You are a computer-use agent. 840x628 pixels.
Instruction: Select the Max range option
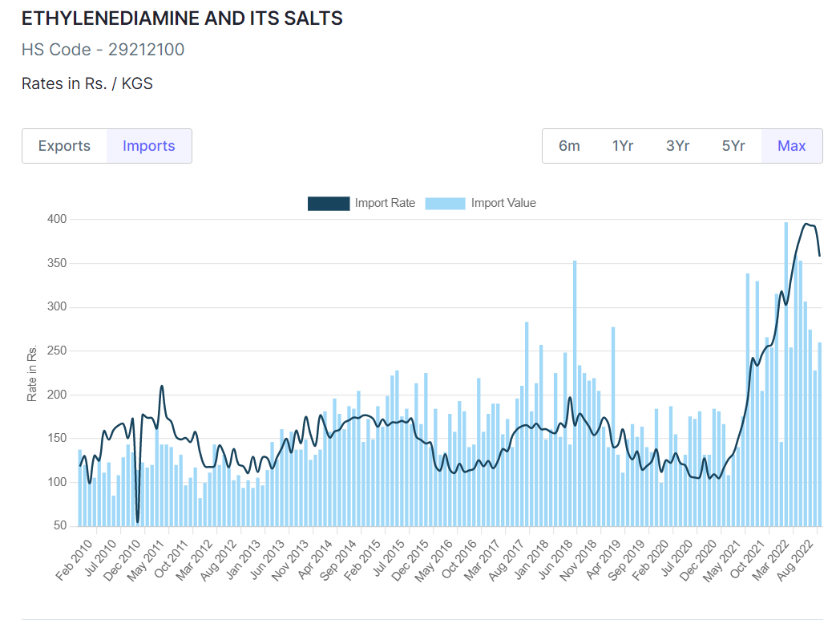coord(791,146)
